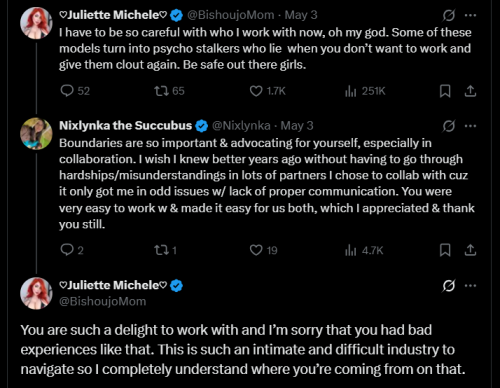Reply to the first Juliette Michele tweet

(x=75, y=91)
